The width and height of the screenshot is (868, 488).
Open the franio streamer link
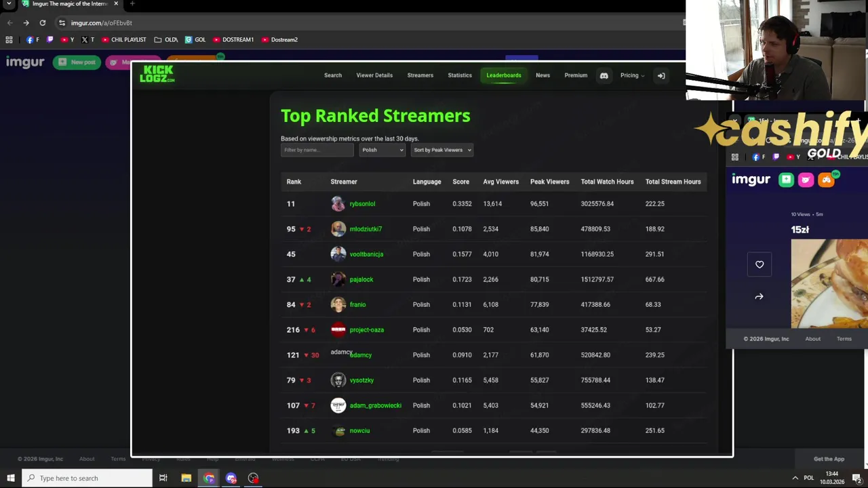[x=357, y=304]
